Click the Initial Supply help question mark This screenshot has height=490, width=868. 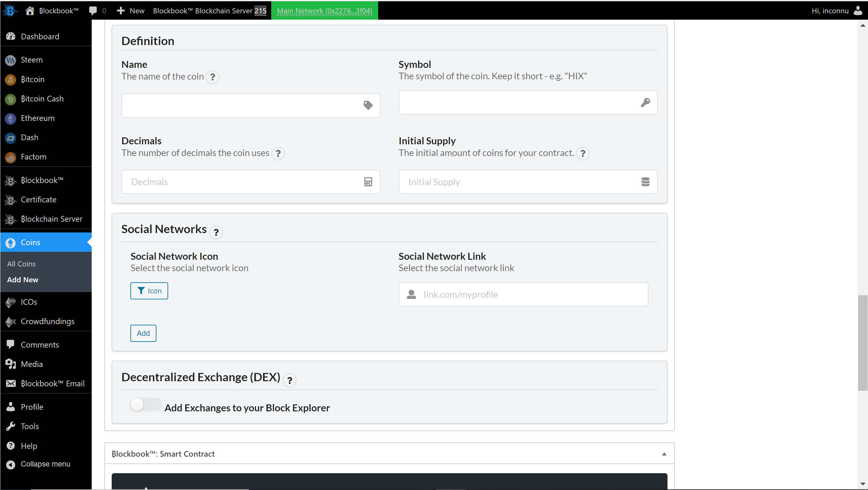coord(582,154)
